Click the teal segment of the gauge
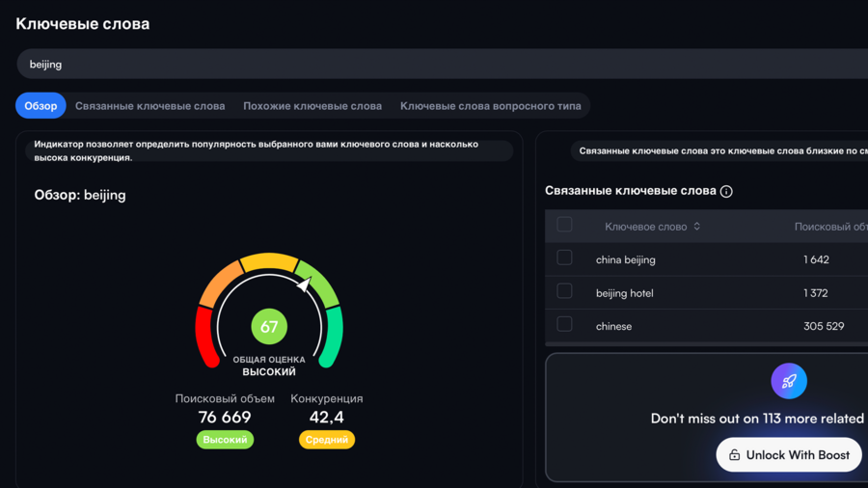 332,337
